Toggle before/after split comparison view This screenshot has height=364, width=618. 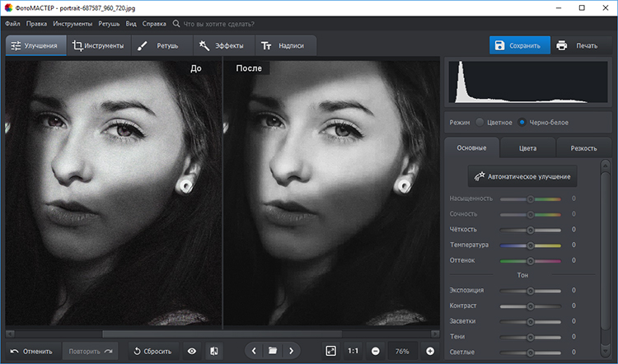click(214, 351)
